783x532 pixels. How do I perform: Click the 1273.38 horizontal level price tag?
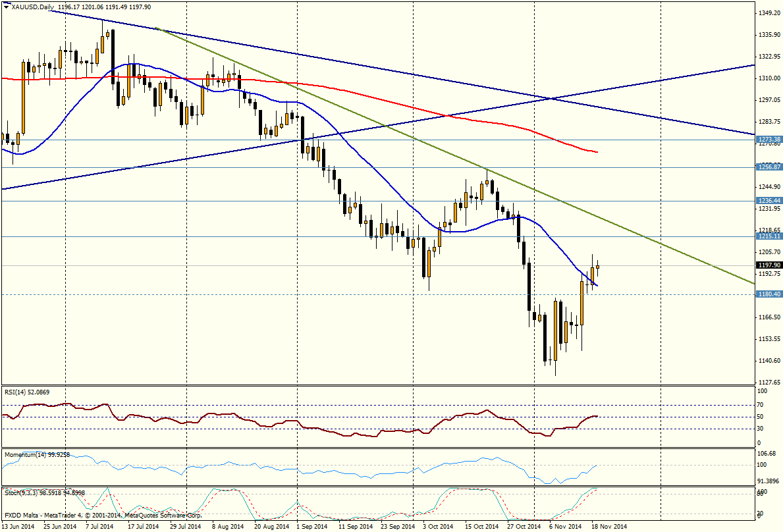[x=769, y=140]
